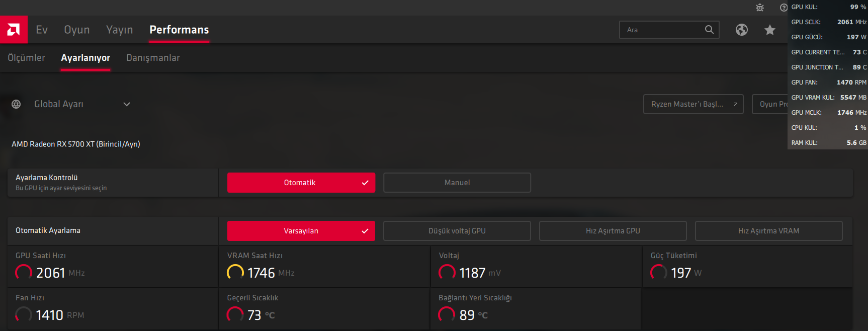
Task: Click GPU VRAM KUL overlay row
Action: click(x=828, y=98)
